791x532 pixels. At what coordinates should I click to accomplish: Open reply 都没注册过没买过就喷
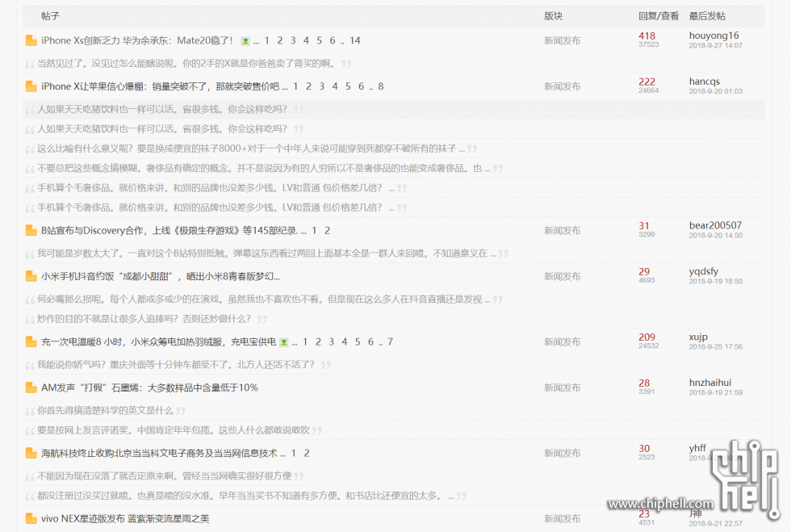[x=245, y=496]
